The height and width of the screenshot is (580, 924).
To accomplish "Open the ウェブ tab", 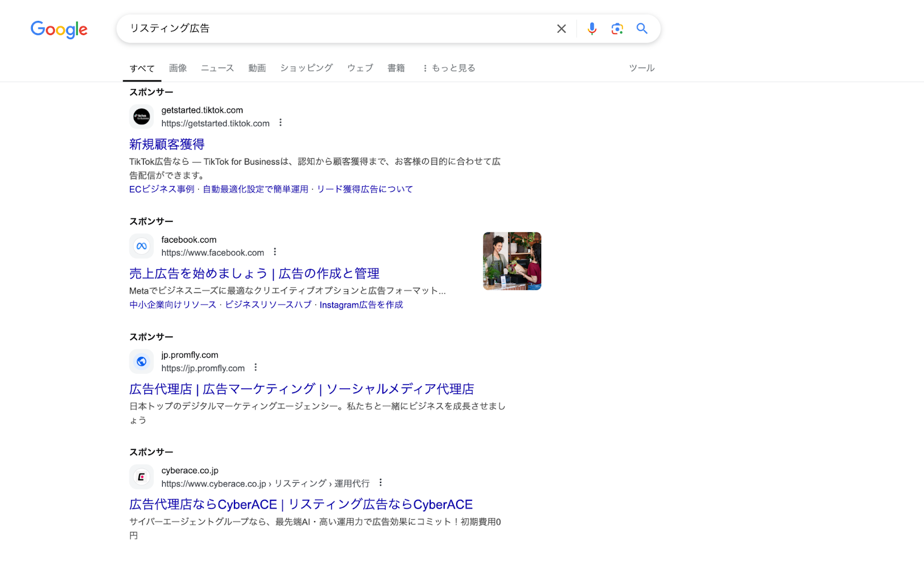I will click(x=360, y=68).
